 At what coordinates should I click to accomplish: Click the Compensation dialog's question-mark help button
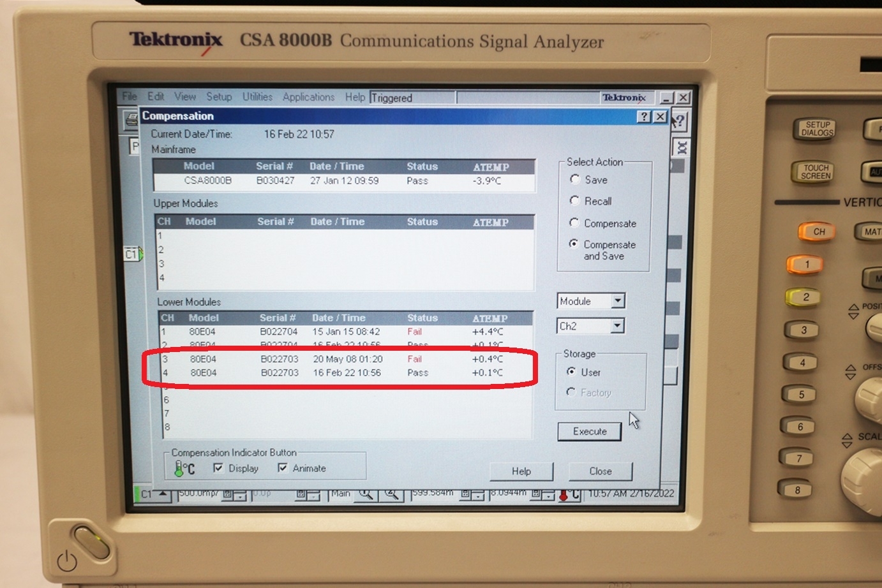[644, 116]
